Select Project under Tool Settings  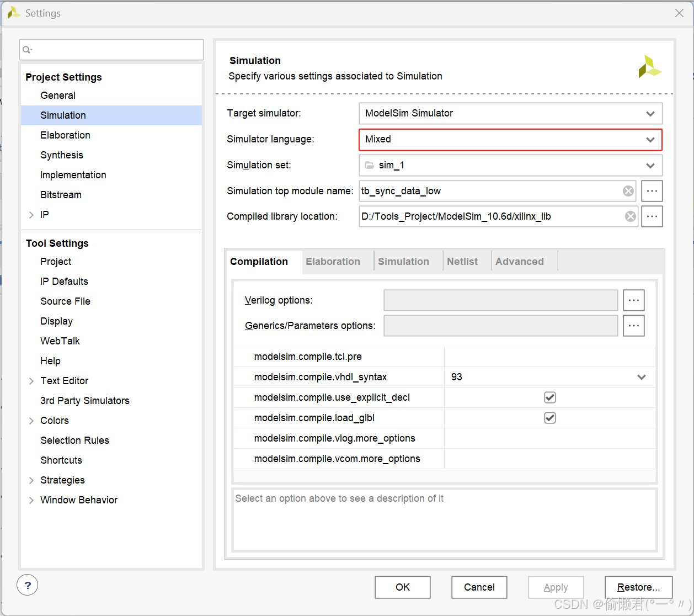click(x=56, y=262)
